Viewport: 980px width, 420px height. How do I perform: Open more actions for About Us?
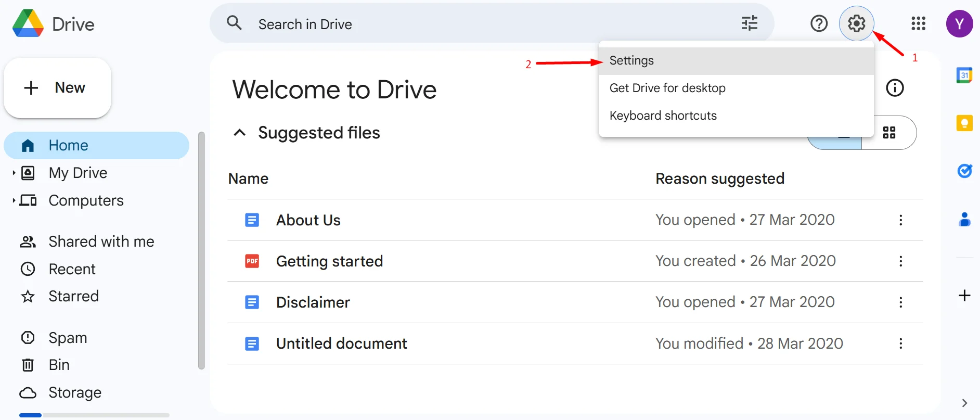(x=900, y=220)
